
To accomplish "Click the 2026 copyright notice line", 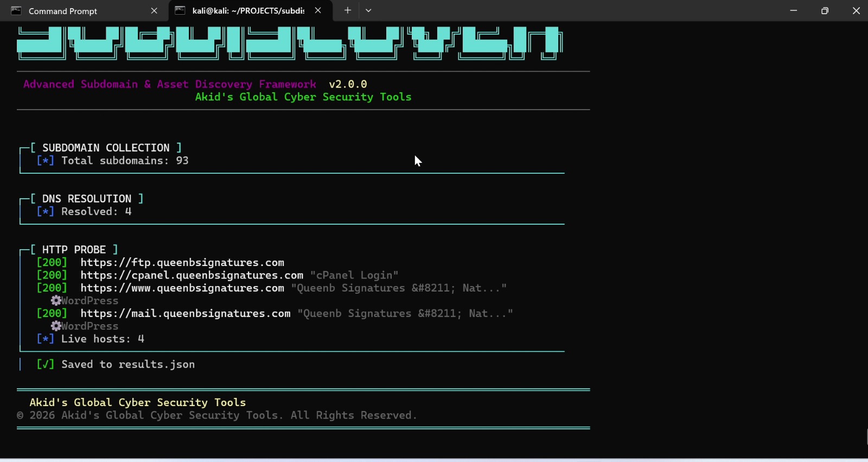I will 217,416.
